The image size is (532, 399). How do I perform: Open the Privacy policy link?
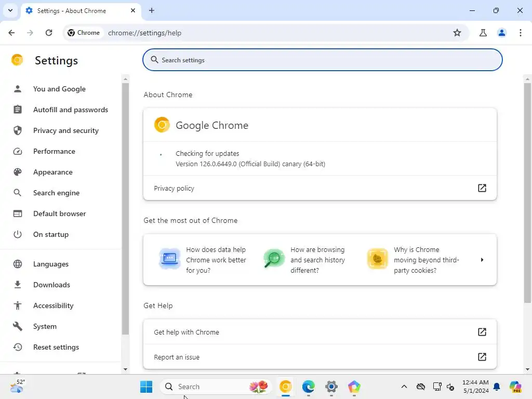coord(320,188)
